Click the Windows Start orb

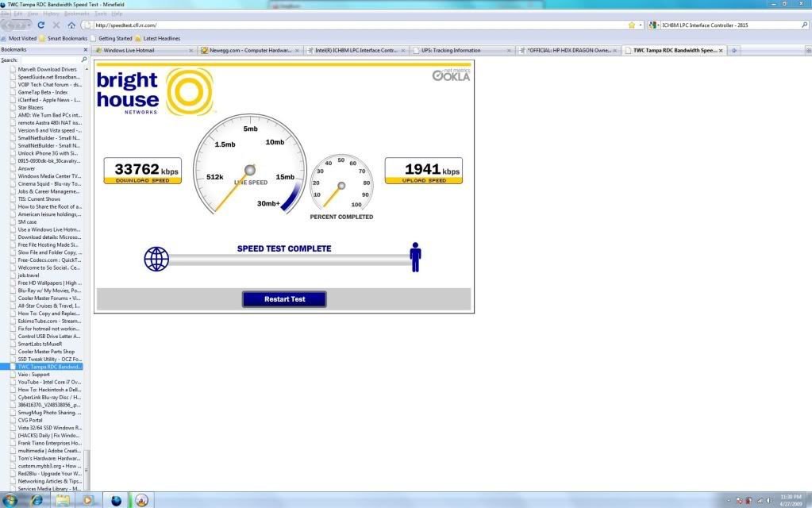coord(10,500)
